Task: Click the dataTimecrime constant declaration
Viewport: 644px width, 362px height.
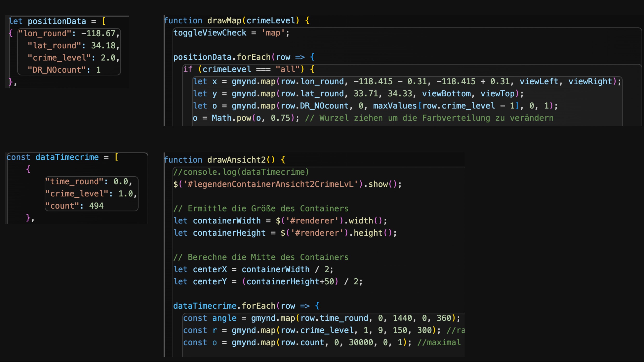Action: pos(67,157)
